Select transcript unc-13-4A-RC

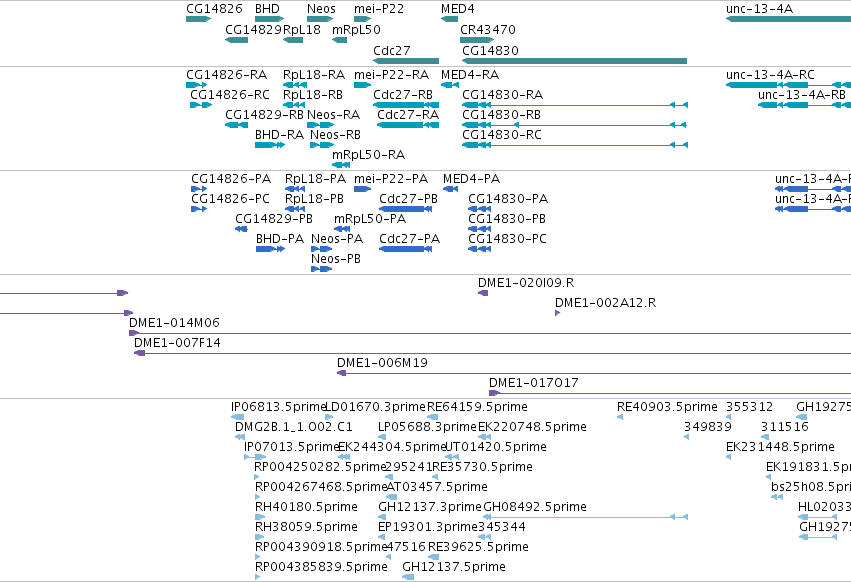[789, 85]
